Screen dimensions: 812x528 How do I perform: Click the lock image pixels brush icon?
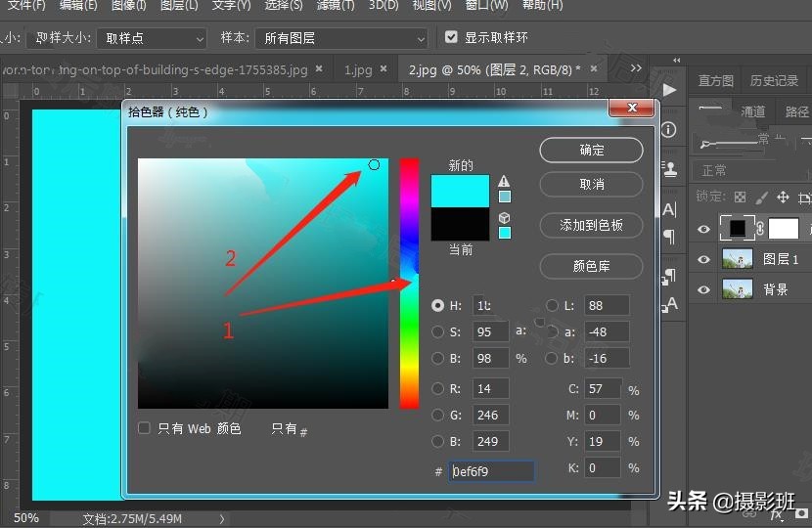[760, 197]
